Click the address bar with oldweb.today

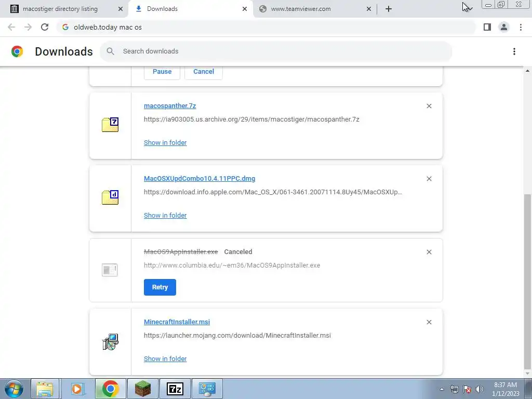pyautogui.click(x=267, y=27)
